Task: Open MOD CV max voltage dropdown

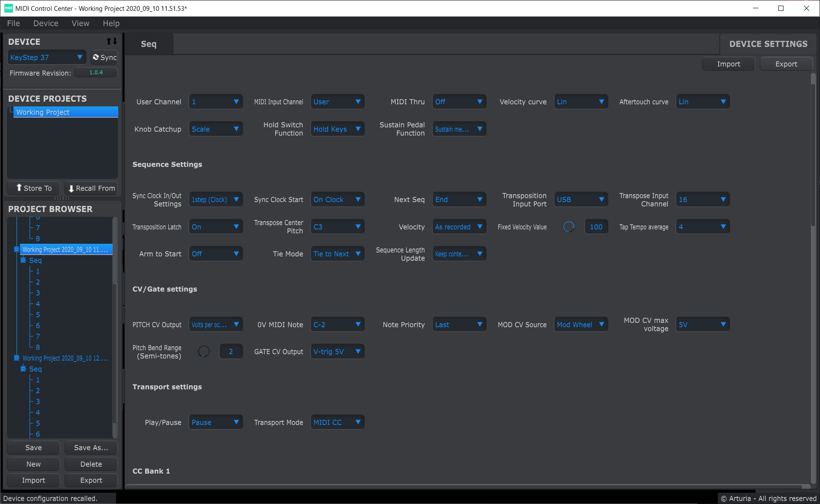Action: coord(703,325)
